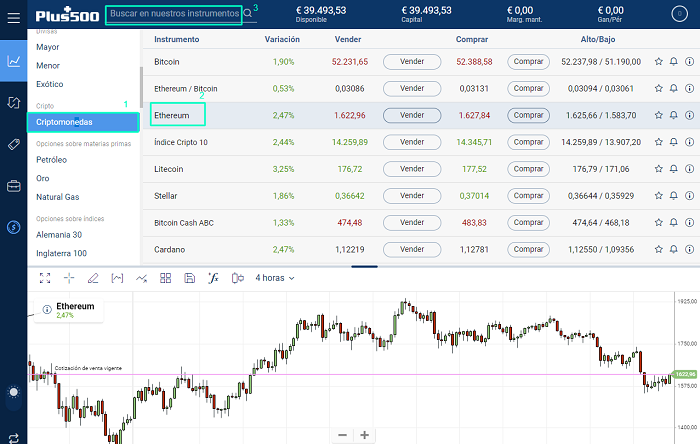Open Ethereum row info icon

(x=689, y=115)
